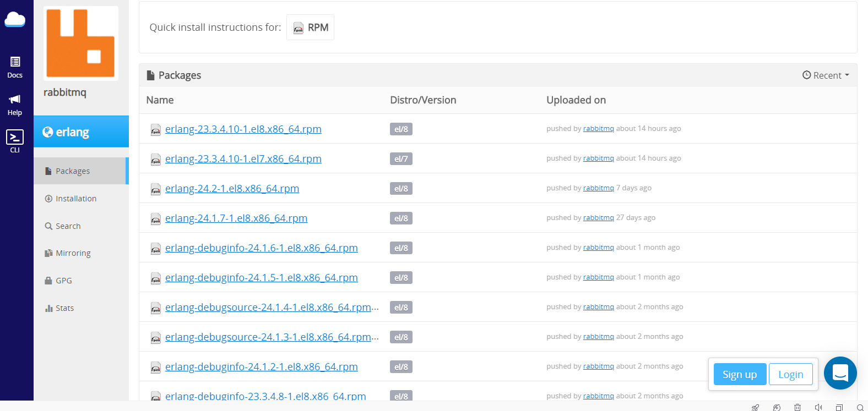The width and height of the screenshot is (868, 411).
Task: Click the Uploaded on column header
Action: coord(576,100)
